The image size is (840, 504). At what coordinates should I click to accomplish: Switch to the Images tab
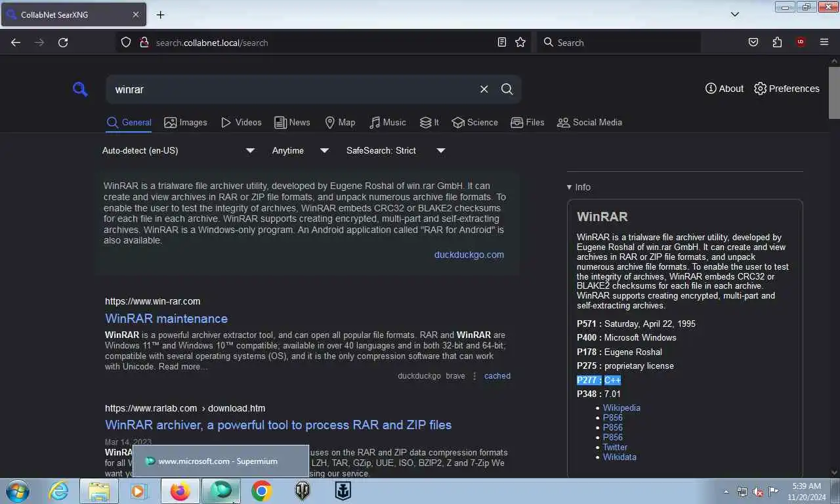point(185,123)
